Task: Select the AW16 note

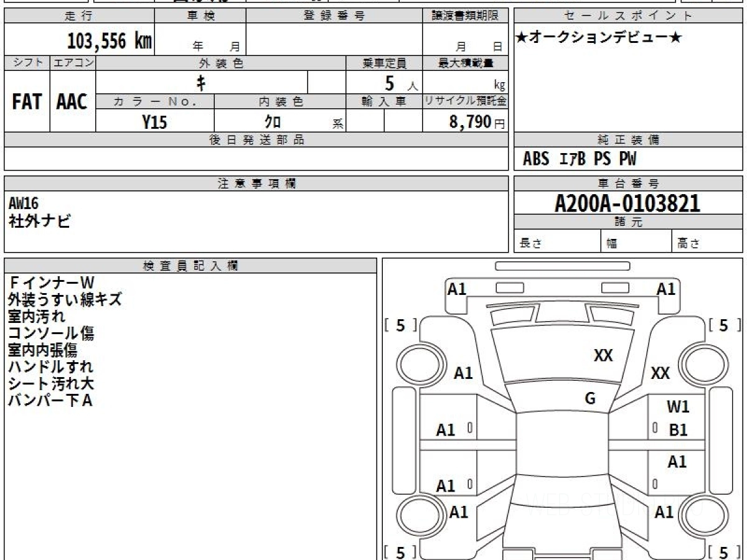Action: tap(24, 204)
